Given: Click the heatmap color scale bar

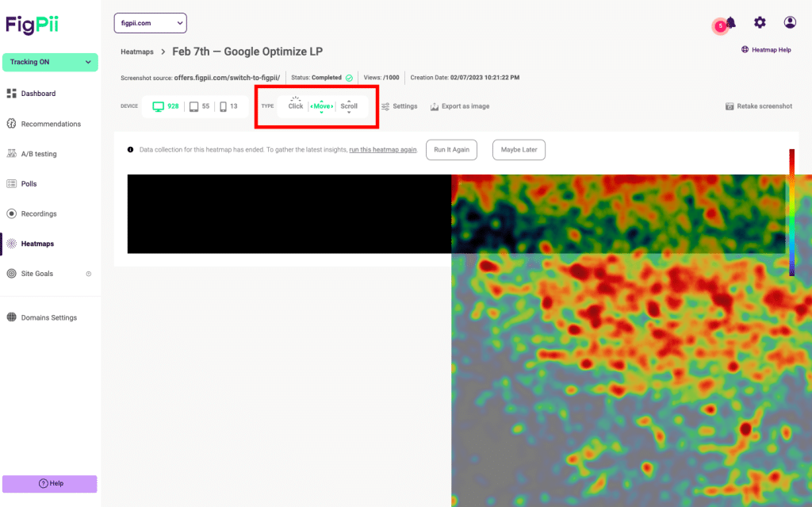Looking at the screenshot, I should [x=791, y=212].
